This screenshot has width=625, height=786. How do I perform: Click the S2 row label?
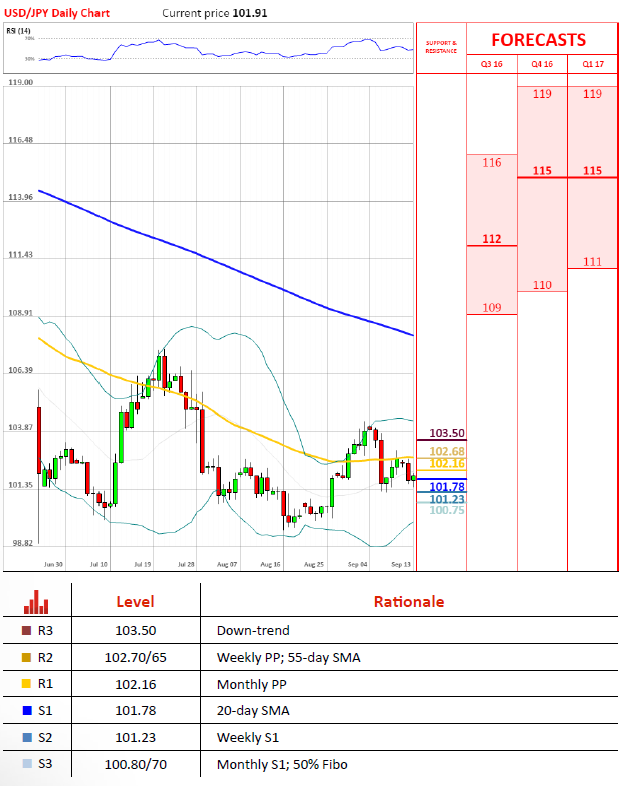coord(45,737)
